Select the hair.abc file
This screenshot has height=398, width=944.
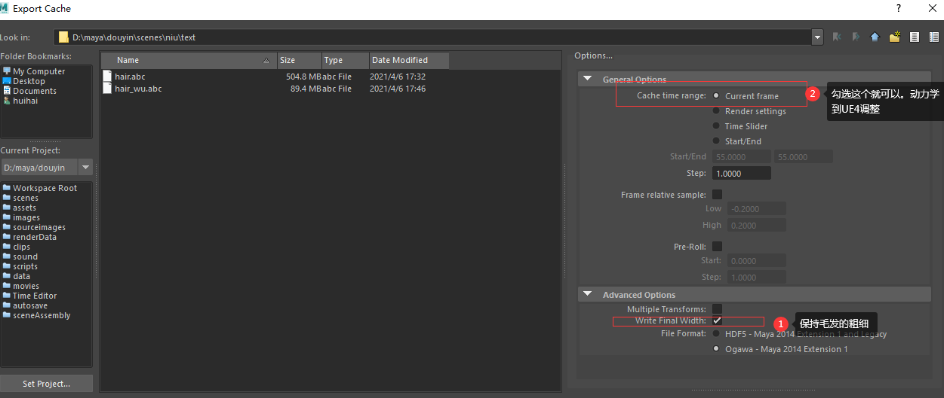(130, 76)
